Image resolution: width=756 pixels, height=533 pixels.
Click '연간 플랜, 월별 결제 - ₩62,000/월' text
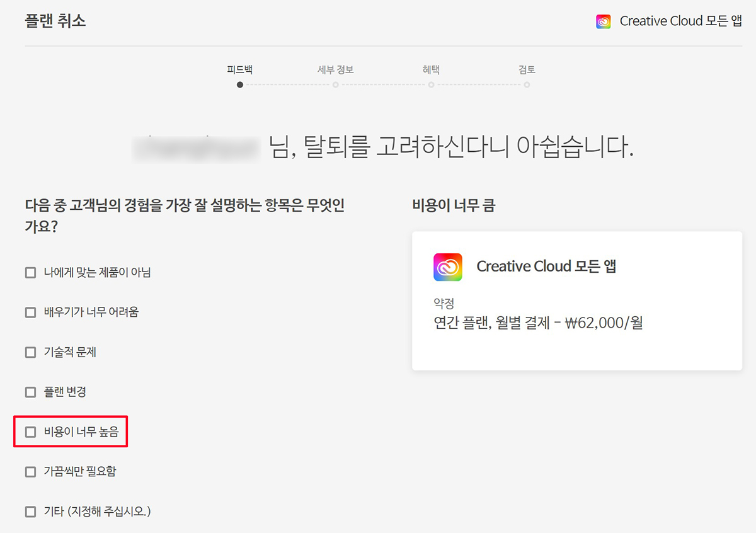pos(538,324)
